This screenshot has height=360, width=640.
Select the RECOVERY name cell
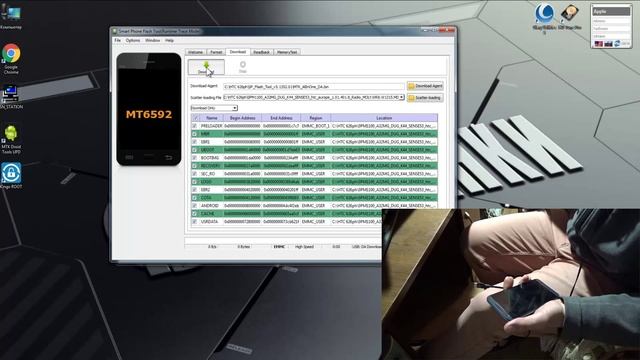click(211, 166)
